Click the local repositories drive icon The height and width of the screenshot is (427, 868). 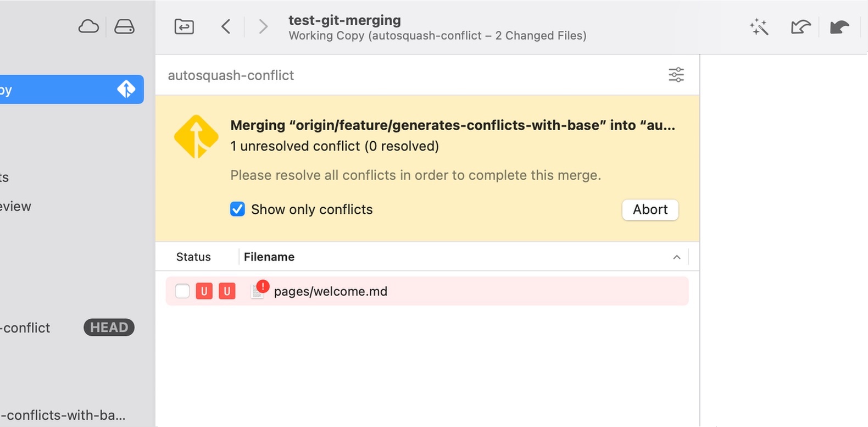click(124, 26)
